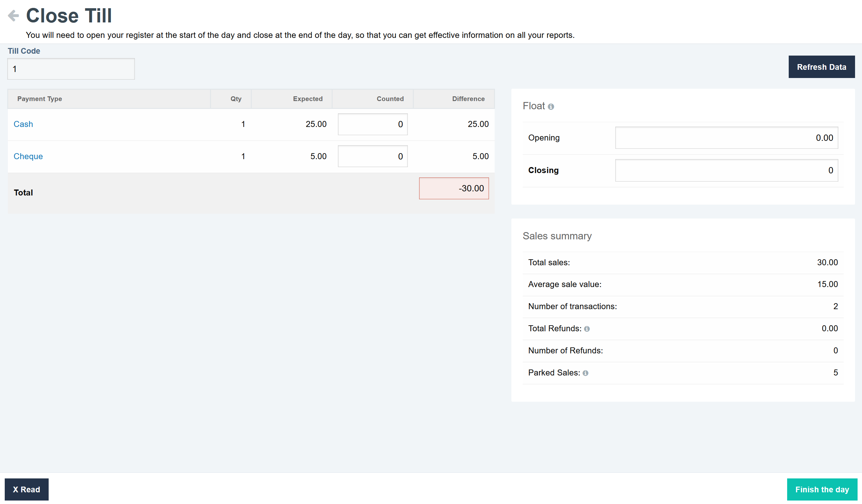862x504 pixels.
Task: Open the Cheque payment type link
Action: point(28,156)
